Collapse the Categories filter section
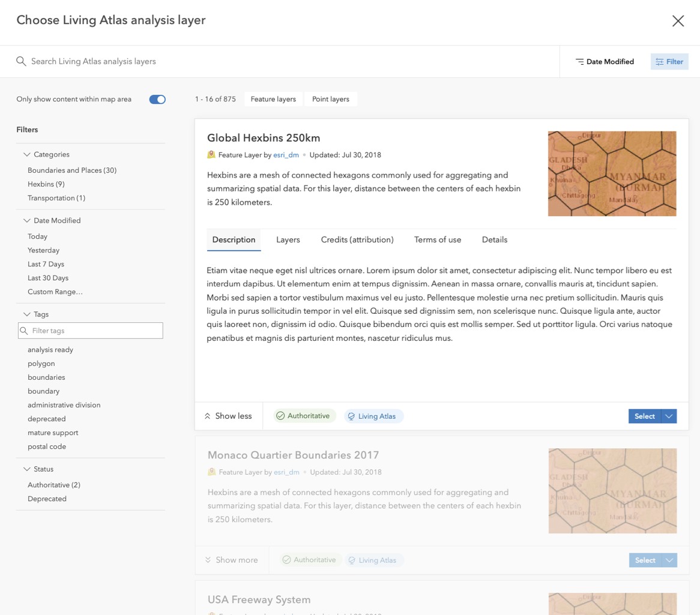700x615 pixels. click(x=27, y=154)
